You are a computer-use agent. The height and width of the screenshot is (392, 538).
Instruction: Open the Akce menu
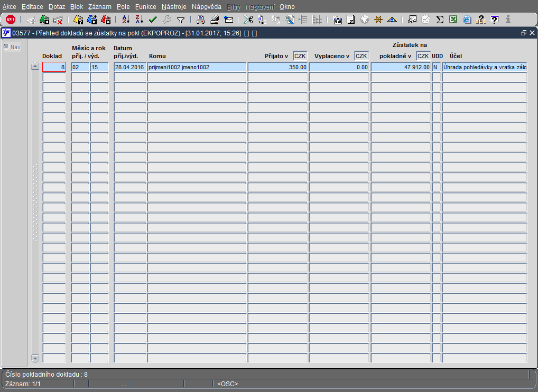[x=10, y=7]
